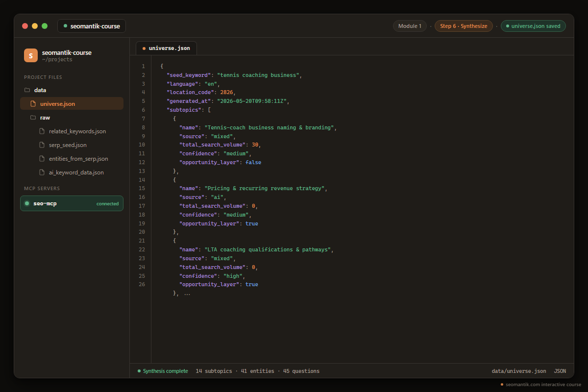Click the JSON language indicator

560,371
